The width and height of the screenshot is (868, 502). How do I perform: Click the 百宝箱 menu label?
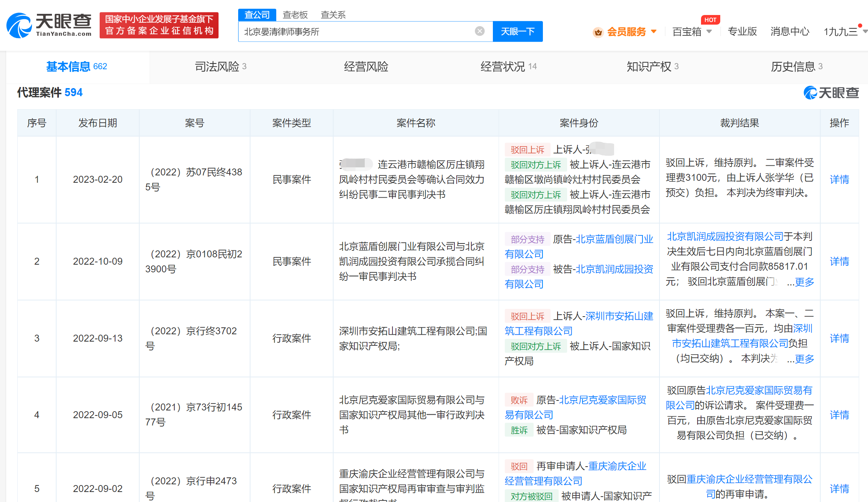pyautogui.click(x=687, y=32)
